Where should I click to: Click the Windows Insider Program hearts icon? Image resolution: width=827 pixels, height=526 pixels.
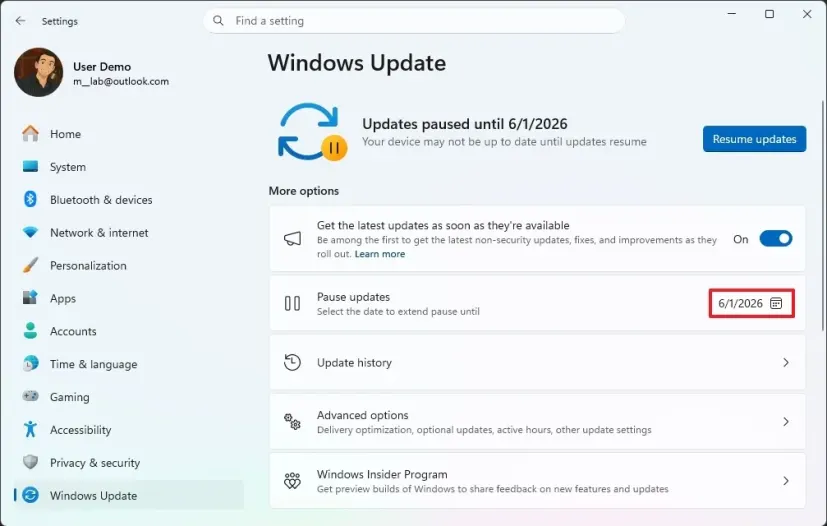coord(292,481)
